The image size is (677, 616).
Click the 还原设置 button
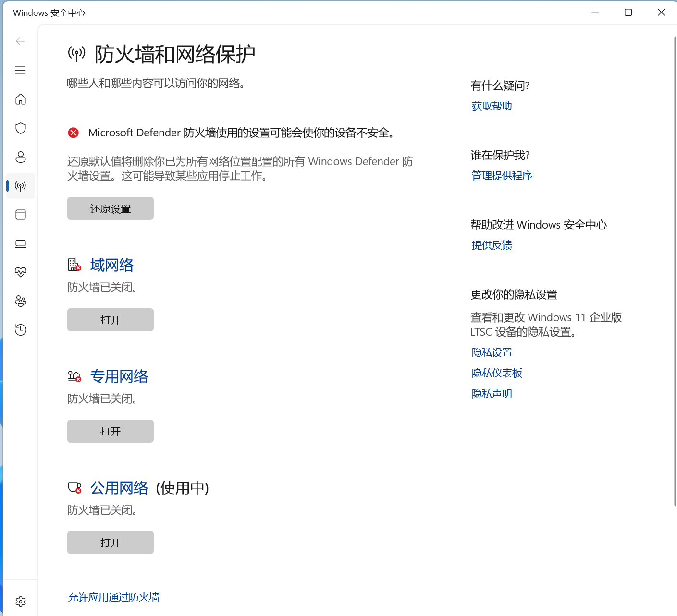pyautogui.click(x=110, y=208)
